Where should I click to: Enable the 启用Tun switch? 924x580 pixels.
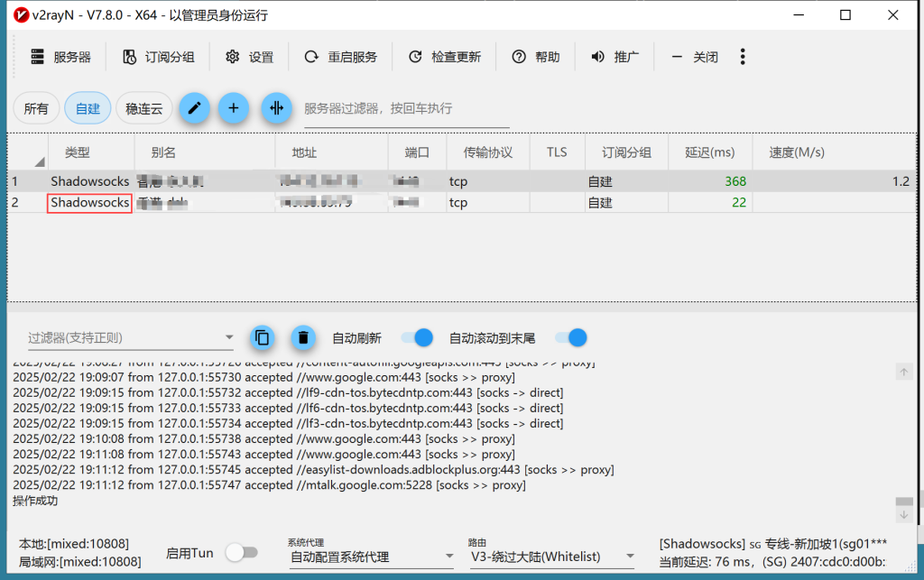tap(241, 552)
